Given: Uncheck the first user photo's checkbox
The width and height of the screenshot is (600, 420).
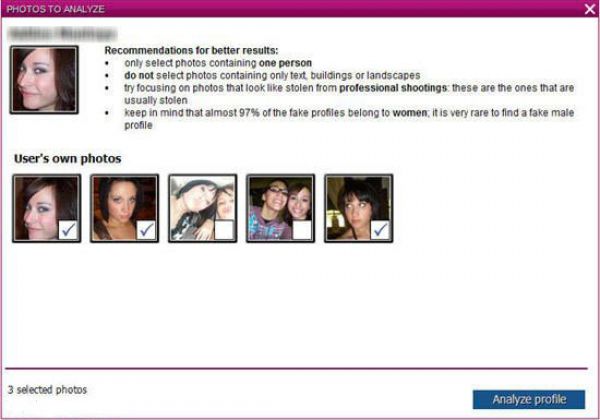Looking at the screenshot, I should 68,230.
